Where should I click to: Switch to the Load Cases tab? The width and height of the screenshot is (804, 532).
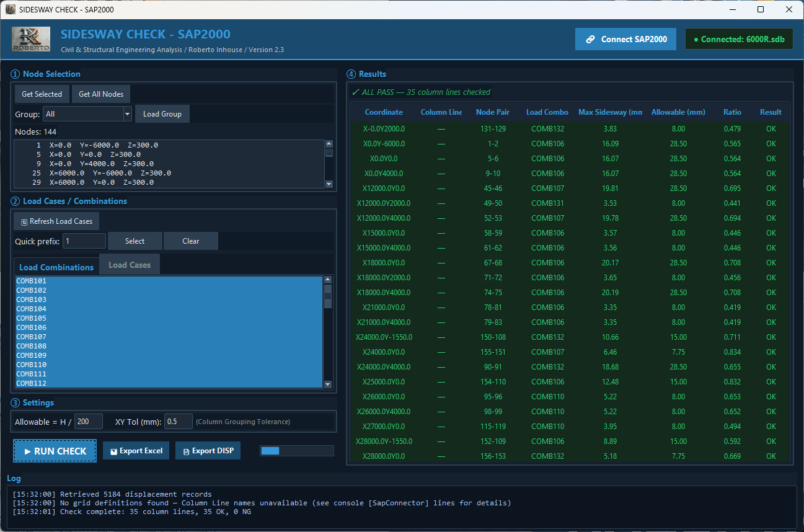point(130,265)
